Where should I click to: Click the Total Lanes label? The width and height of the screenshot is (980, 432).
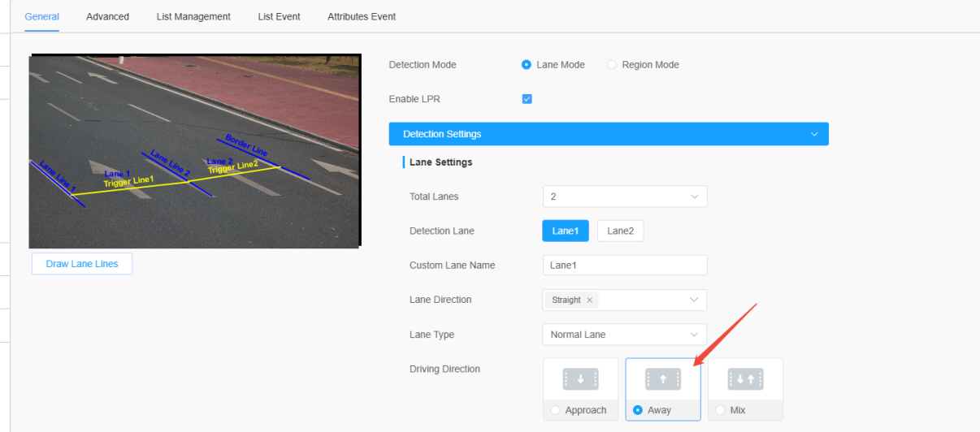click(434, 197)
